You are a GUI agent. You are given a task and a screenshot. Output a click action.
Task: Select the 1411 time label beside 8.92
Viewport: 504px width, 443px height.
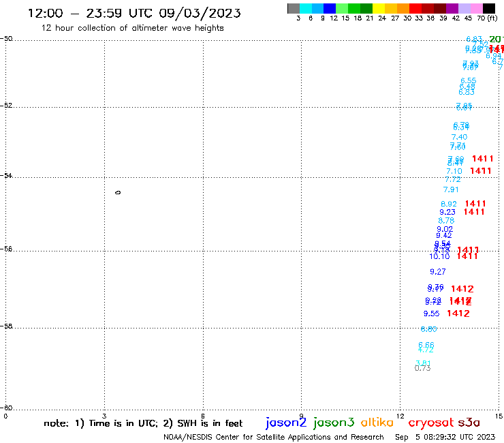pyautogui.click(x=475, y=204)
